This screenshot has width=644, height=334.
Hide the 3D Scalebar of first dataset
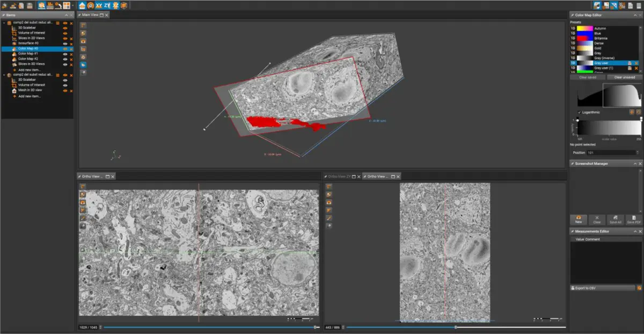[x=65, y=28]
